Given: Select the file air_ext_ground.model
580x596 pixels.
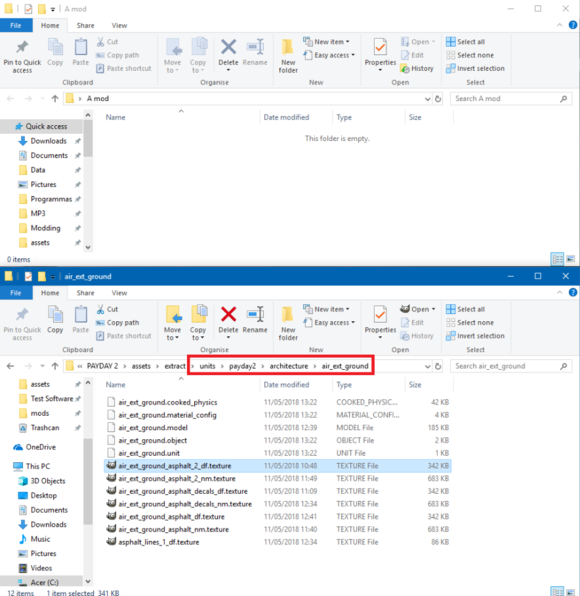Looking at the screenshot, I should [x=153, y=428].
